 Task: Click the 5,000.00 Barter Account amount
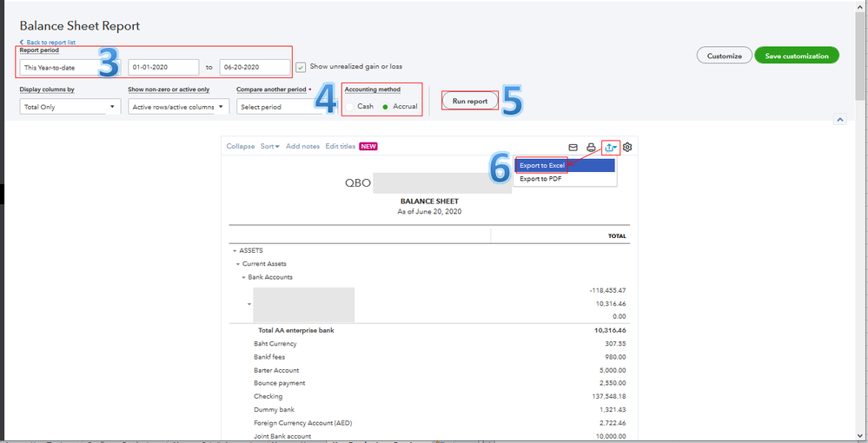(613, 370)
